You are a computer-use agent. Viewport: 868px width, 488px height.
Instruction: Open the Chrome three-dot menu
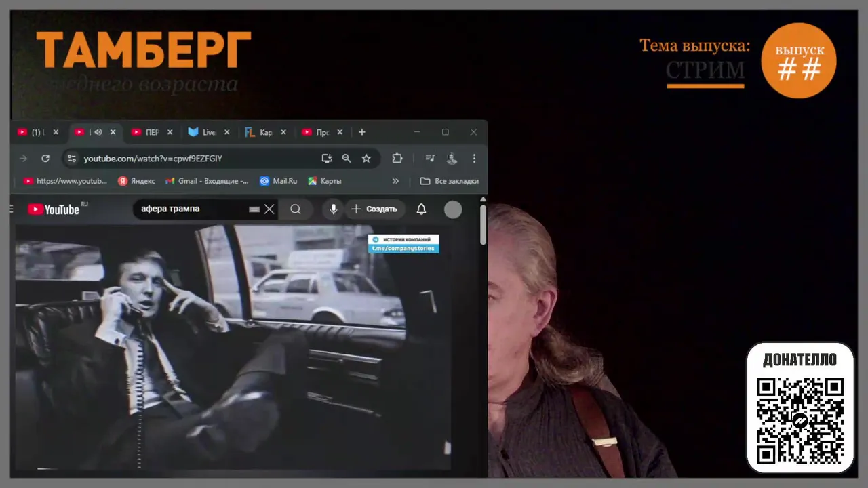(x=474, y=158)
